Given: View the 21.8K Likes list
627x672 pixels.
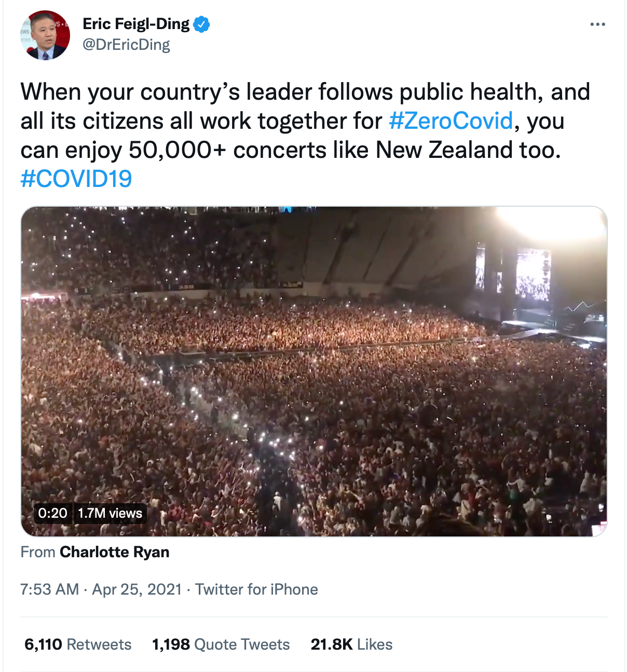Looking at the screenshot, I should [351, 644].
